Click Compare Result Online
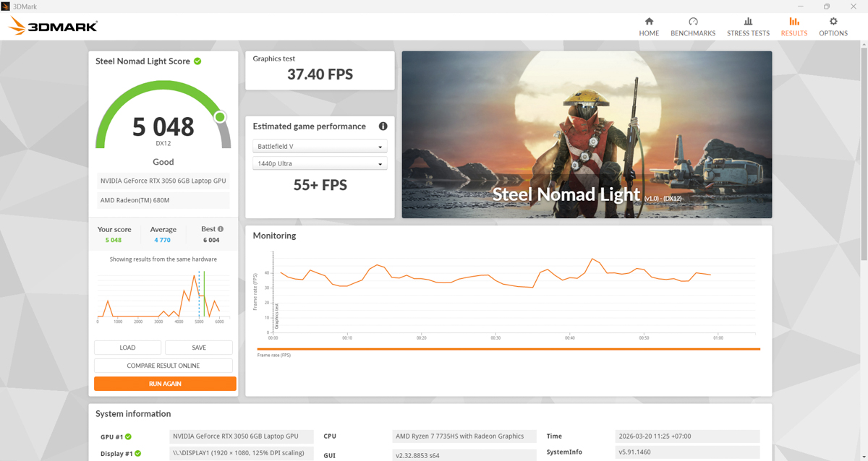Screen dimensions: 868x461 163,365
